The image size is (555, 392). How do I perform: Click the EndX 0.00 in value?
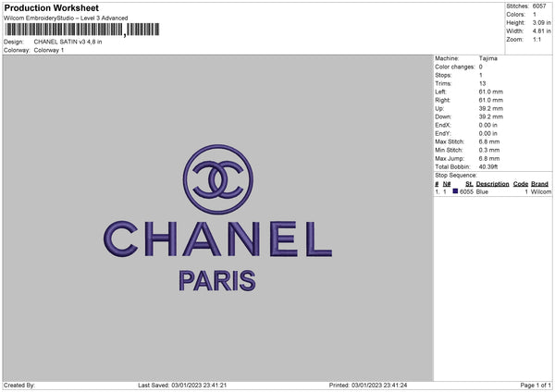(488, 125)
